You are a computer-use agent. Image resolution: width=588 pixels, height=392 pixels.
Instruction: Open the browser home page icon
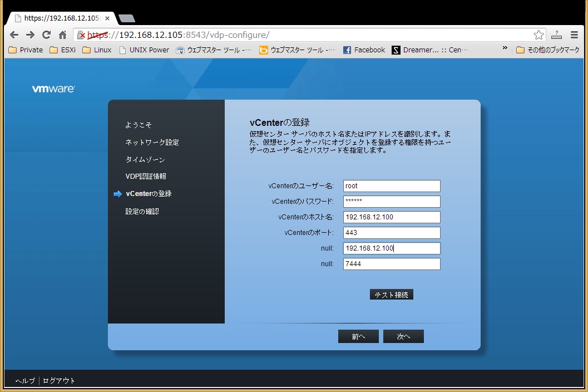(x=63, y=35)
